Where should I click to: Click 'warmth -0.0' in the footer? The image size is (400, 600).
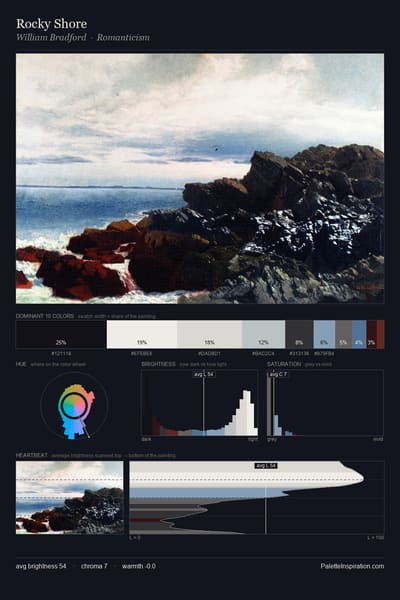pos(139,566)
